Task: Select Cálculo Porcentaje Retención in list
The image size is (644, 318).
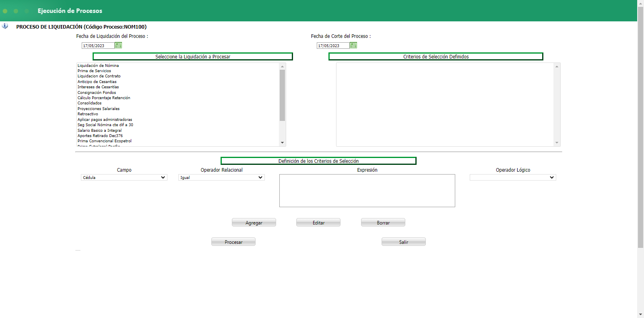Action: pos(178,98)
